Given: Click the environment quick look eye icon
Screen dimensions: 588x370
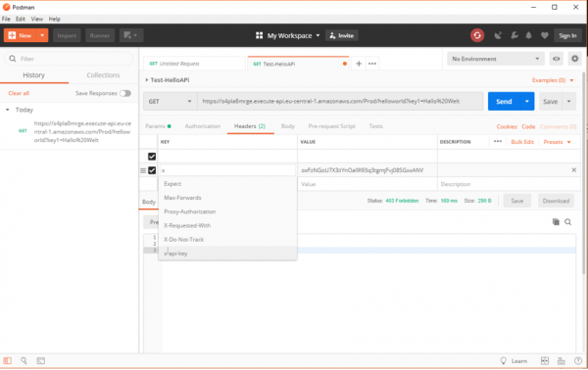Looking at the screenshot, I should (x=556, y=59).
